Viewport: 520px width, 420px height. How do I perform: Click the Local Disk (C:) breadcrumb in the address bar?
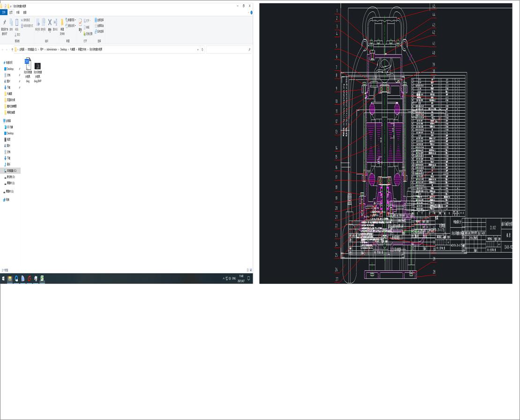click(32, 49)
